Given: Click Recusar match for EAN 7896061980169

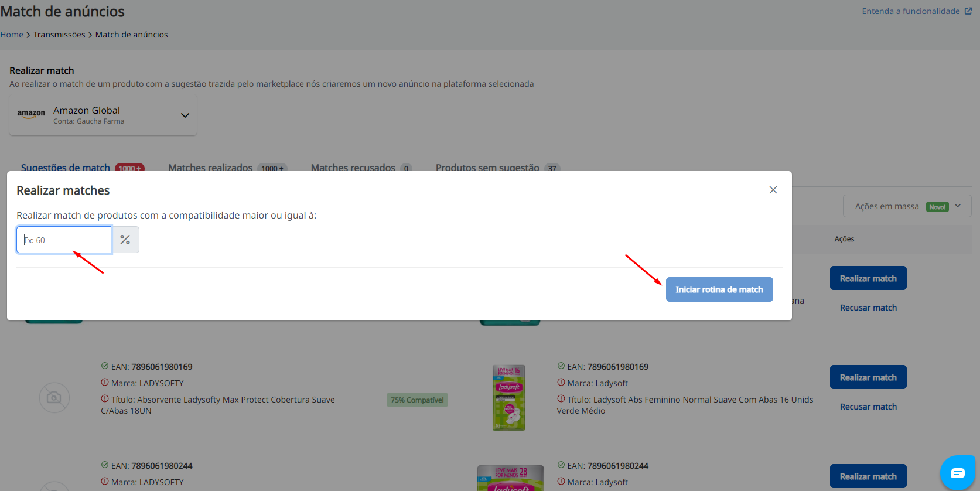Looking at the screenshot, I should click(x=868, y=407).
